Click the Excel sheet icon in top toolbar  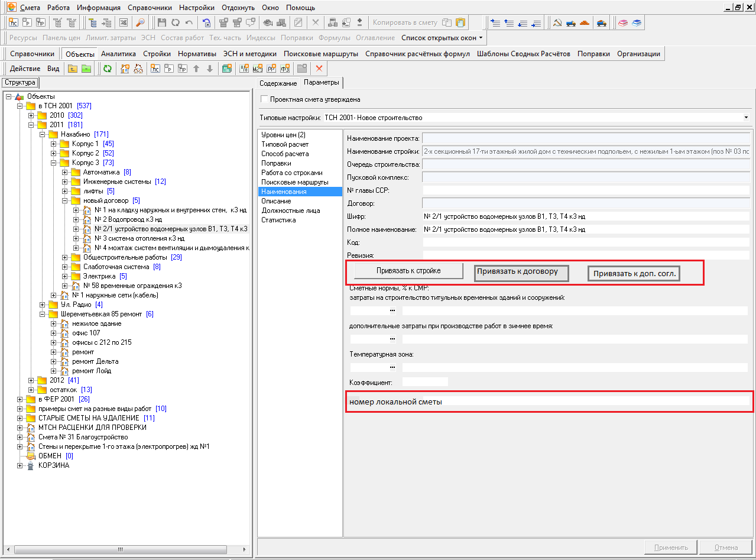124,23
